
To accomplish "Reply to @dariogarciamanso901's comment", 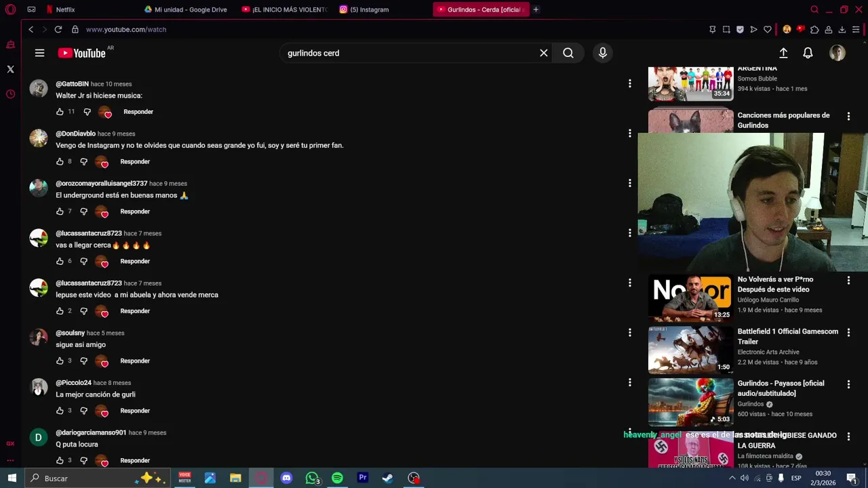I will pos(135,460).
